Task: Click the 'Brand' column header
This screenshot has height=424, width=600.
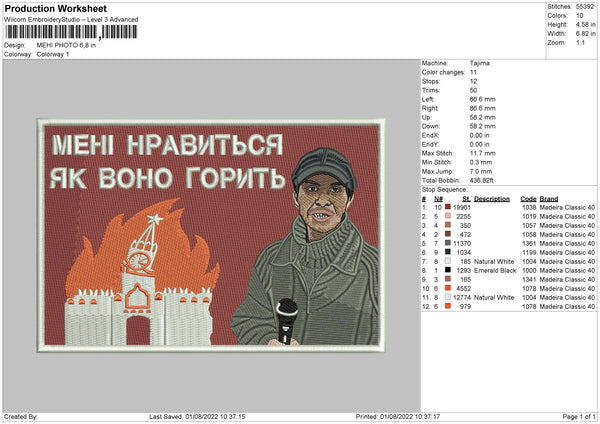Action: click(549, 199)
